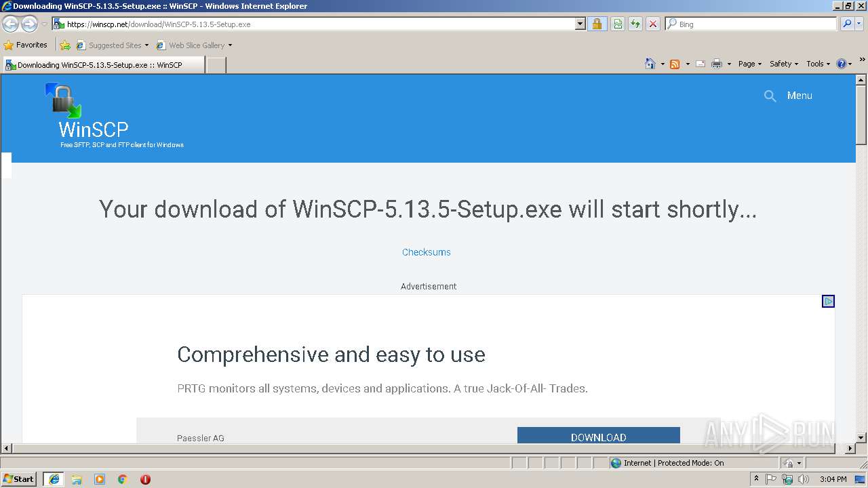This screenshot has width=868, height=488.
Task: Click the blue Help question mark icon
Action: tap(842, 64)
